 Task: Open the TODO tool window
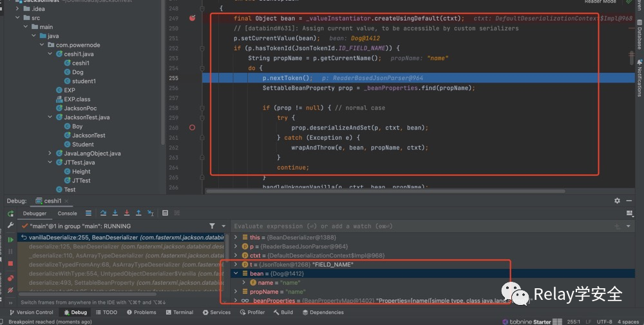[106, 312]
